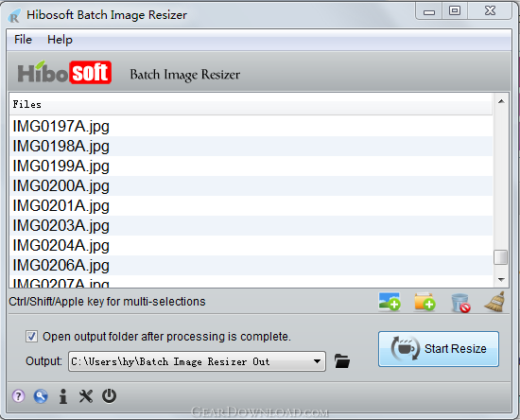Image resolution: width=520 pixels, height=420 pixels.
Task: Click the Start Resize button
Action: click(x=439, y=349)
